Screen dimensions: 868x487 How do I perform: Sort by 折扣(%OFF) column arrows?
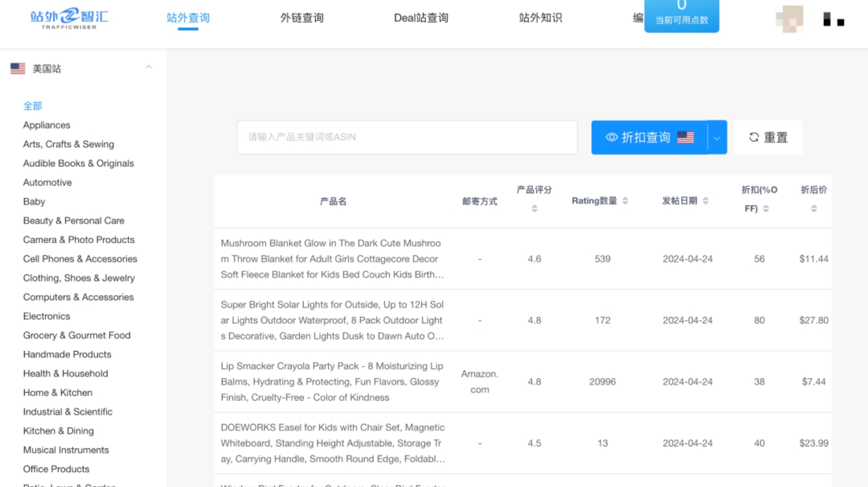(766, 209)
